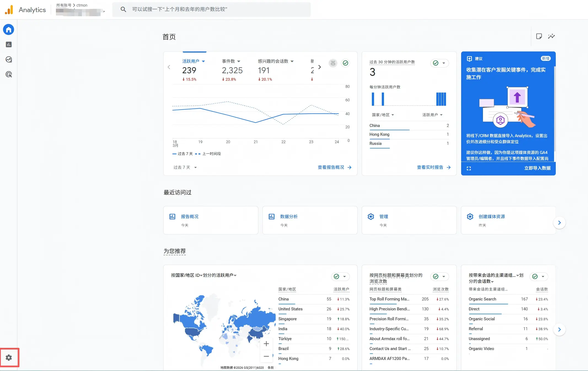The image size is (588, 371).
Task: Click the China row in realtime table
Action: (409, 126)
